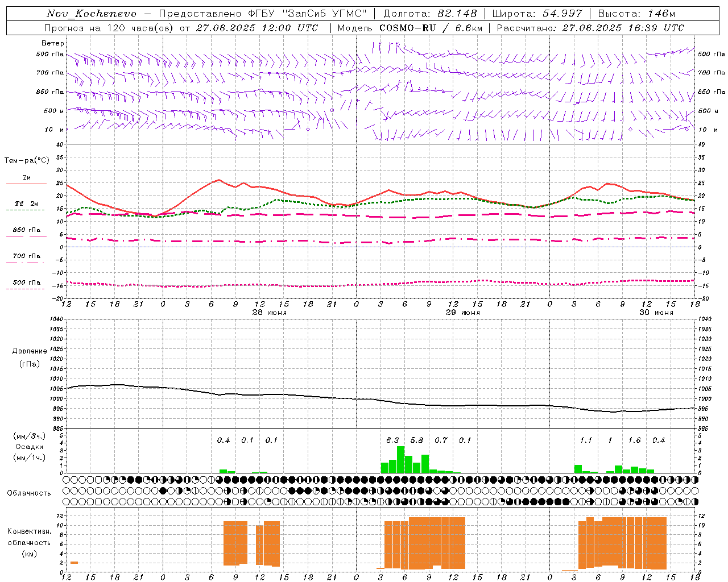Screen dimensions: 728x582
Task: Click the '28 июня' date label
Action: click(270, 313)
